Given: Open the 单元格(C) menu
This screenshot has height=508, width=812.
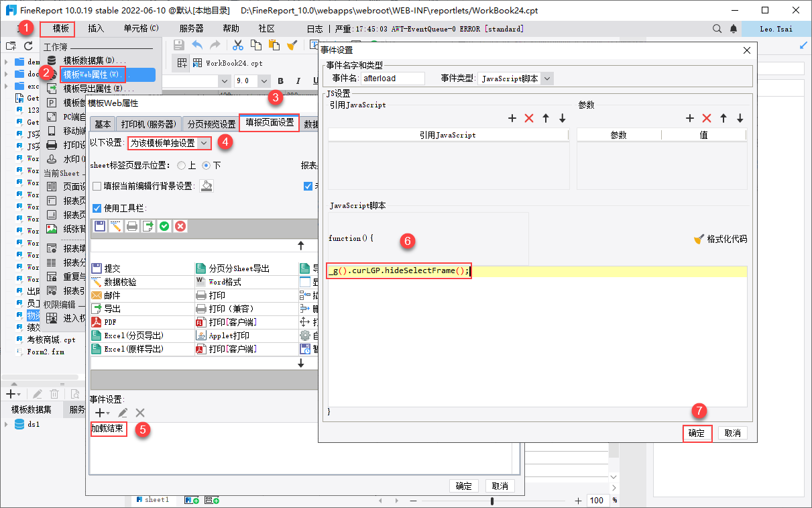Looking at the screenshot, I should (x=141, y=29).
